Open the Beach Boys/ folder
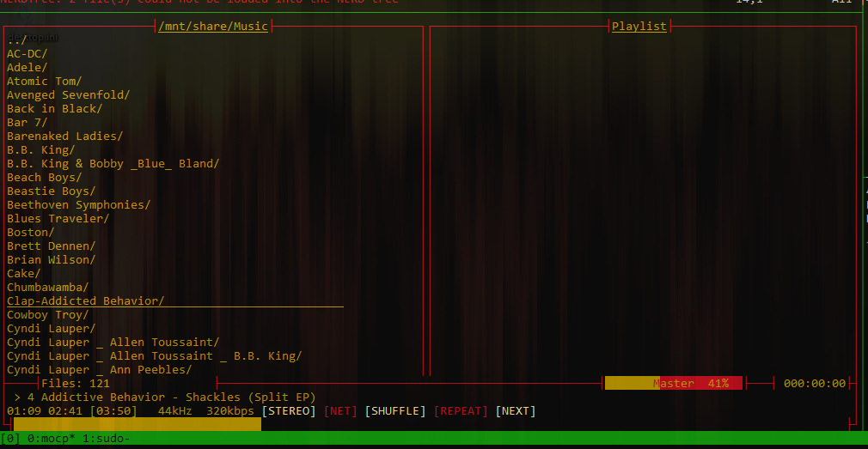The width and height of the screenshot is (868, 449). click(x=45, y=178)
